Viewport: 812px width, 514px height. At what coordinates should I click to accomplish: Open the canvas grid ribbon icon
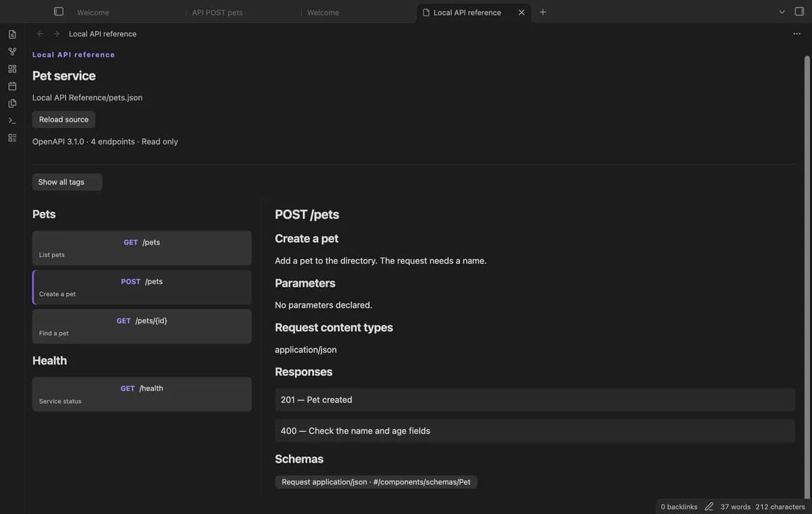point(12,69)
